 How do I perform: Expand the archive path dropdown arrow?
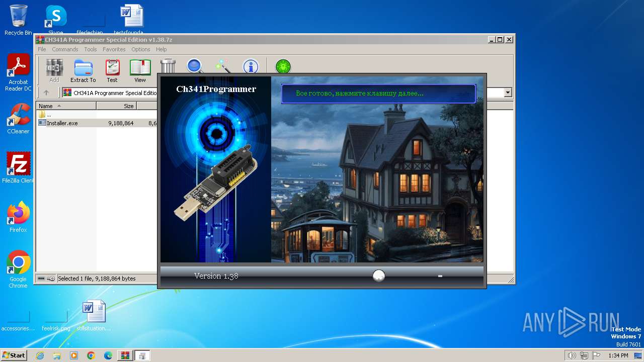pos(508,93)
